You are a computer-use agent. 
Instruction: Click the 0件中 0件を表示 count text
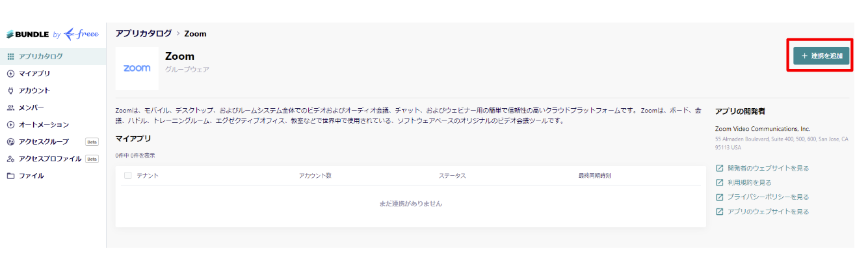click(135, 156)
